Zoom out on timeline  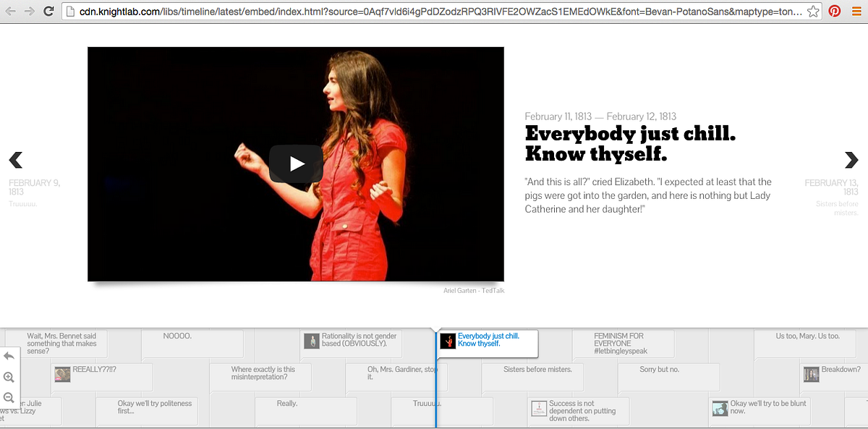pos(9,397)
